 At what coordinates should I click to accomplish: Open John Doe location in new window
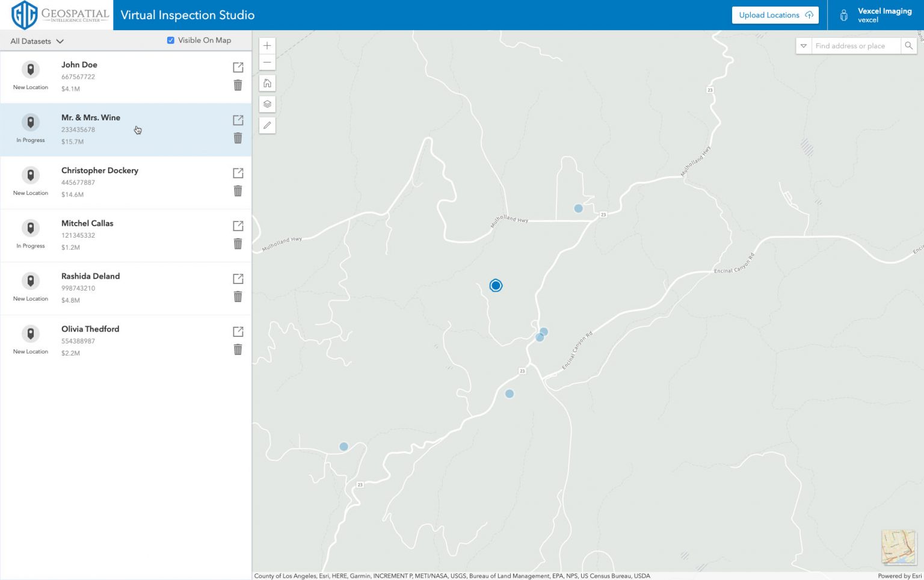coord(238,67)
